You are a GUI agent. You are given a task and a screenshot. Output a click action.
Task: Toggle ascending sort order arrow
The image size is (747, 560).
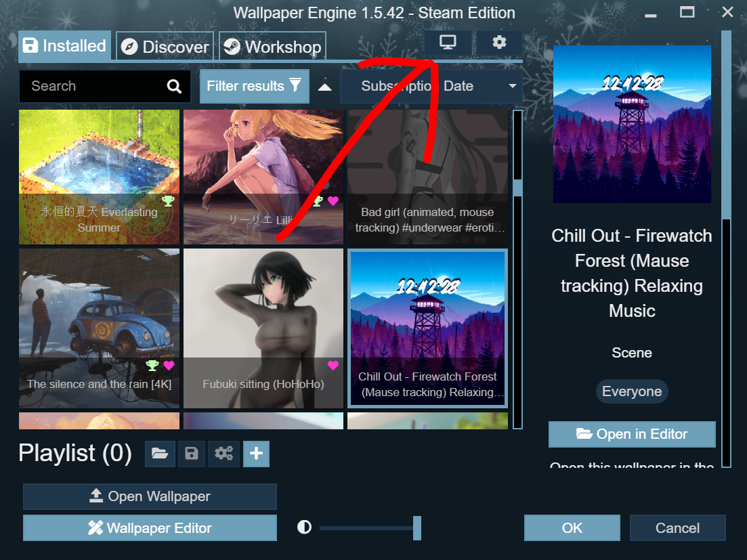pyautogui.click(x=324, y=87)
